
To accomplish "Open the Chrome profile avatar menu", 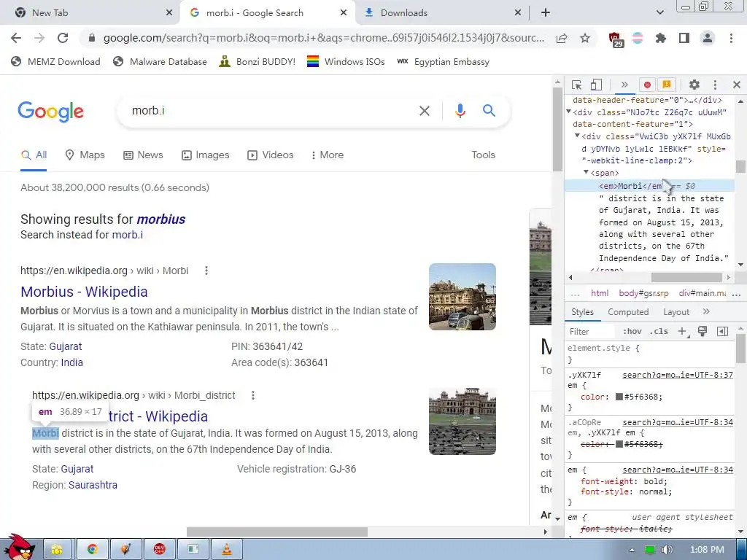I will [x=708, y=38].
